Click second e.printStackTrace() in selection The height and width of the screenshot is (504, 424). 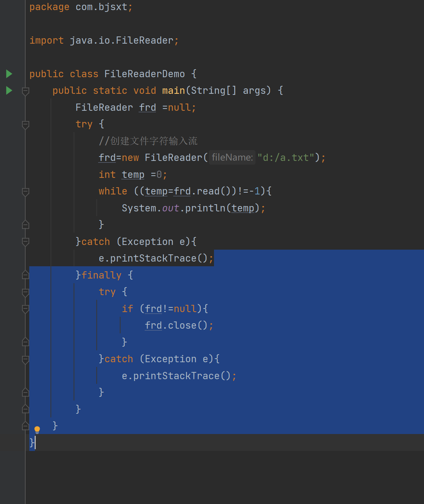179,376
